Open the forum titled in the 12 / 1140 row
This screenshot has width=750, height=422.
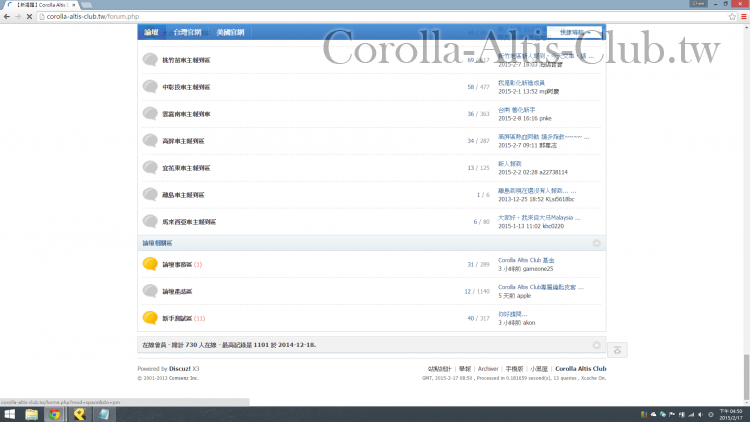pyautogui.click(x=177, y=291)
